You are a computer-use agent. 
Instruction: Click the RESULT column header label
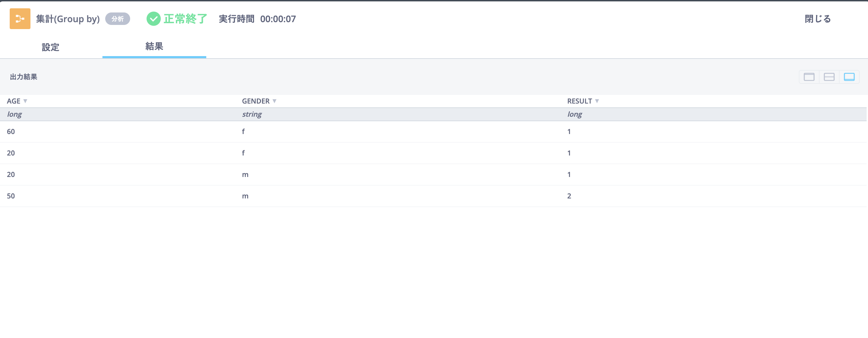pyautogui.click(x=579, y=101)
